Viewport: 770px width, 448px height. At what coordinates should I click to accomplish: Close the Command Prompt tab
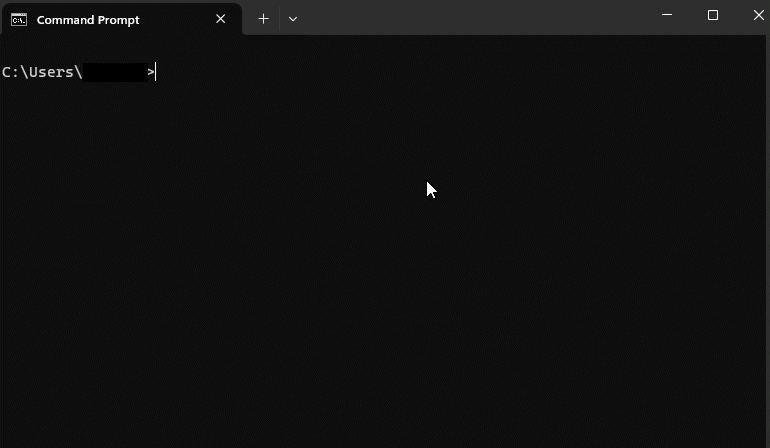click(220, 19)
